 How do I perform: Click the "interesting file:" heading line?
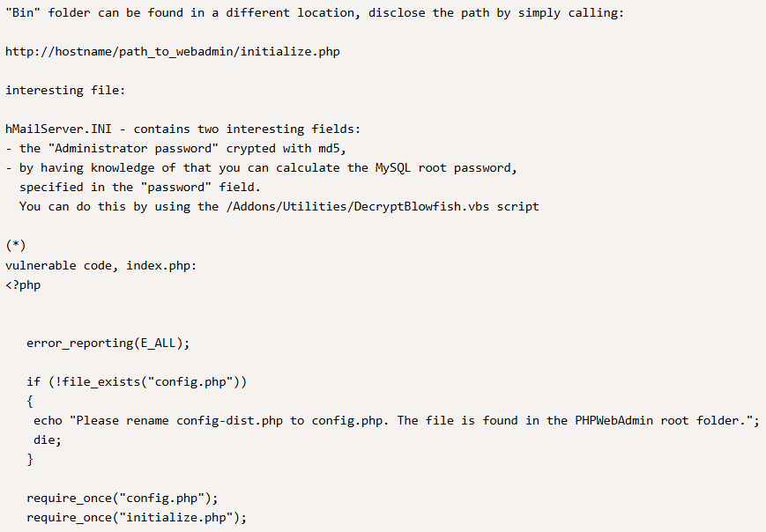pyautogui.click(x=65, y=91)
